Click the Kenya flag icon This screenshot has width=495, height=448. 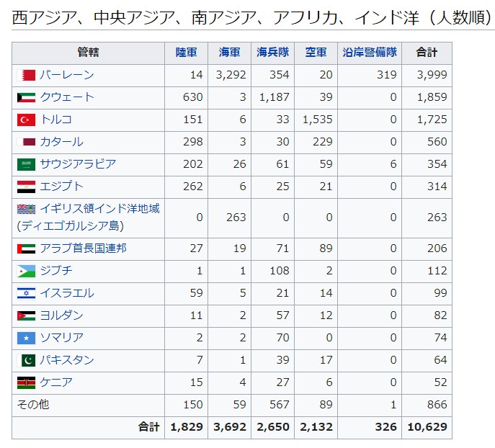[x=26, y=382]
